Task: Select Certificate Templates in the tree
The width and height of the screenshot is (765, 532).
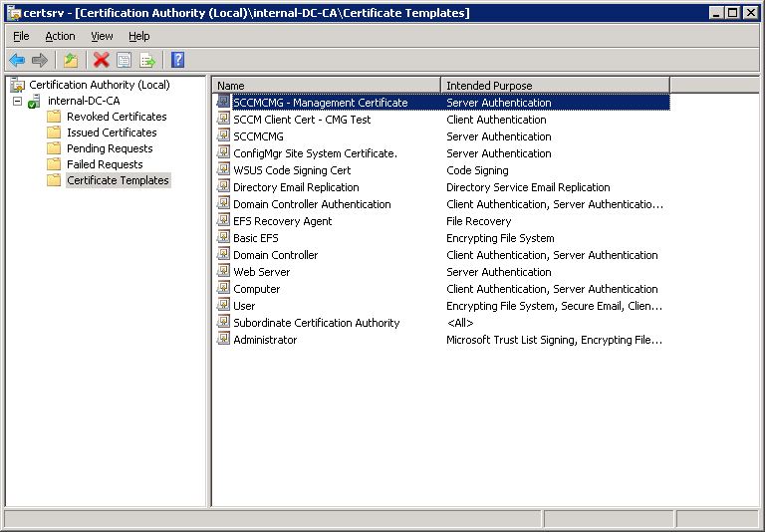Action: [119, 180]
